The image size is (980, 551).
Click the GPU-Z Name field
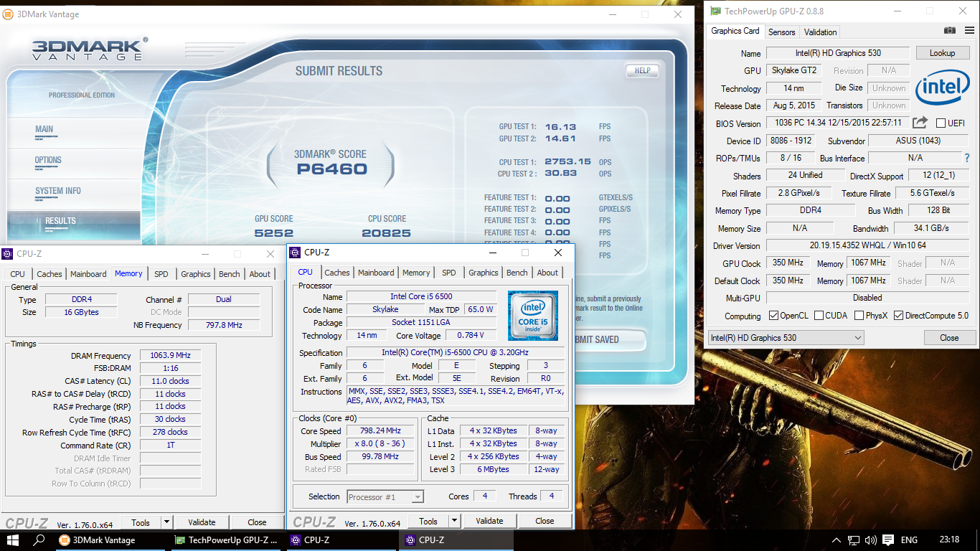[x=838, y=53]
